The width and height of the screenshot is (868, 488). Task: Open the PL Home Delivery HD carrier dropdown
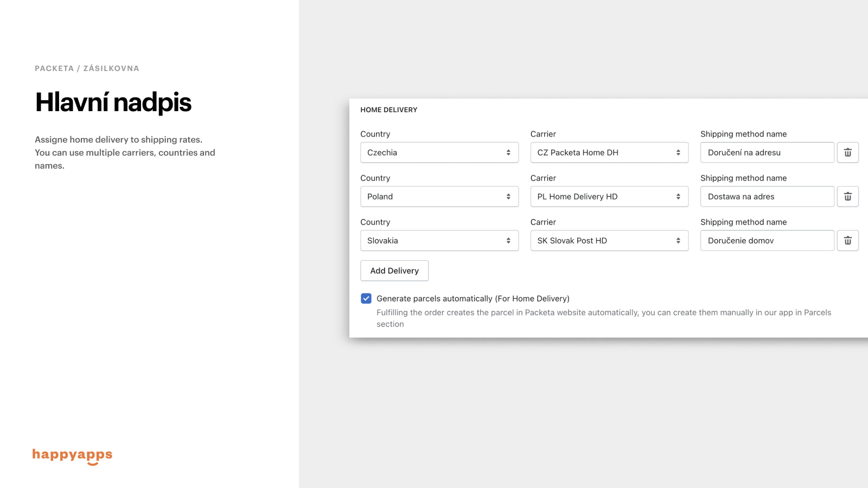click(x=609, y=196)
